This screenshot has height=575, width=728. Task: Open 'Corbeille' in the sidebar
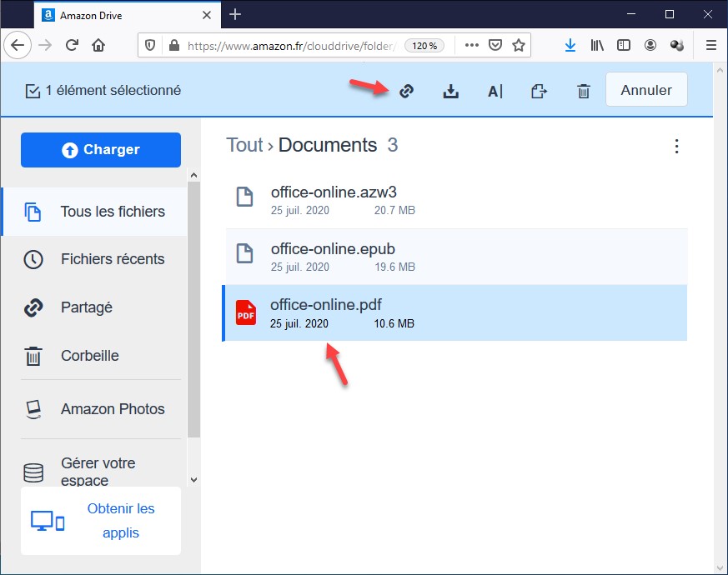pos(89,356)
